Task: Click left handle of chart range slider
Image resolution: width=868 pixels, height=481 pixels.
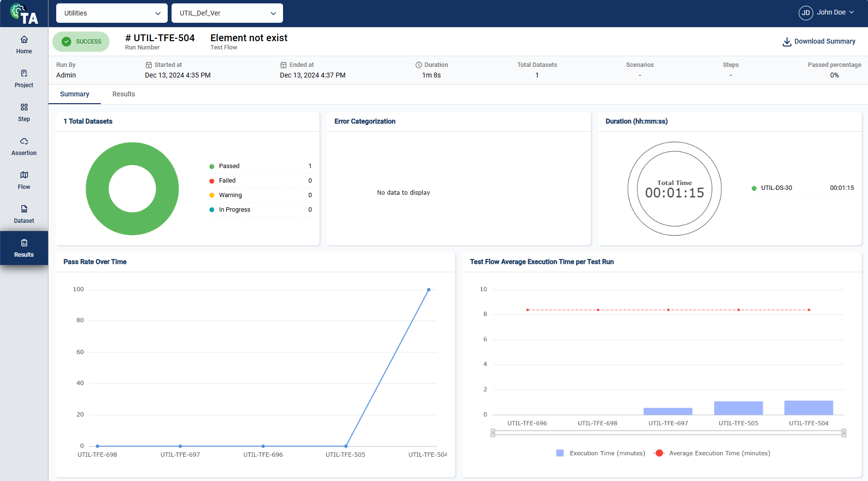Action: (493, 433)
